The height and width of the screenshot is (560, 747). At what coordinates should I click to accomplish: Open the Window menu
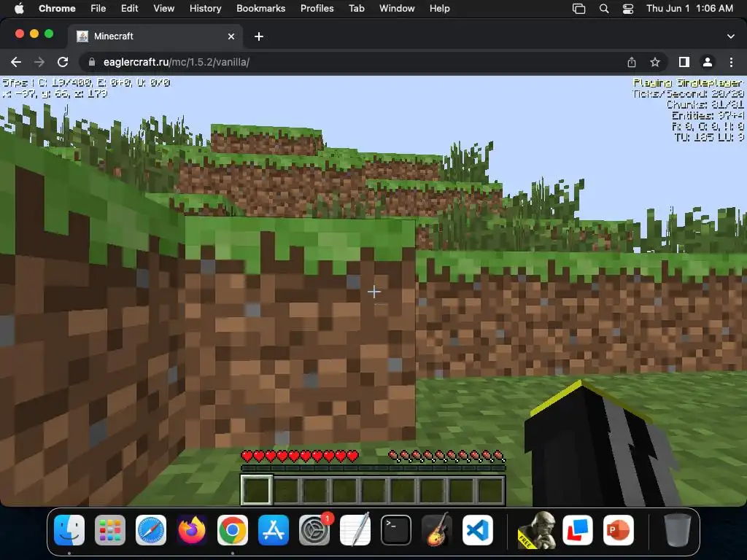tap(397, 8)
